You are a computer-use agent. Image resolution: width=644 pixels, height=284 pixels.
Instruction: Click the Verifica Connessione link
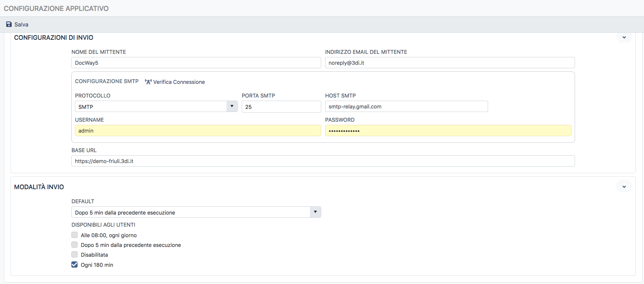pos(179,82)
